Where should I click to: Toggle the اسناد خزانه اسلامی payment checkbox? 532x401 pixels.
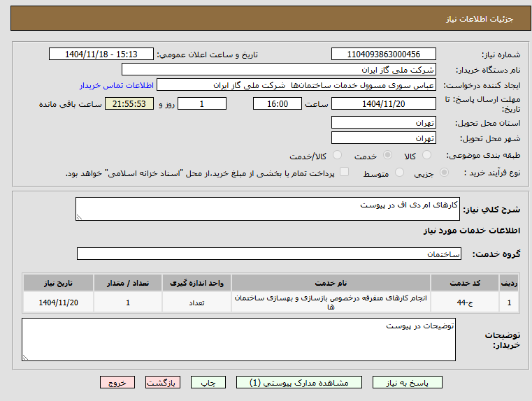(x=345, y=172)
